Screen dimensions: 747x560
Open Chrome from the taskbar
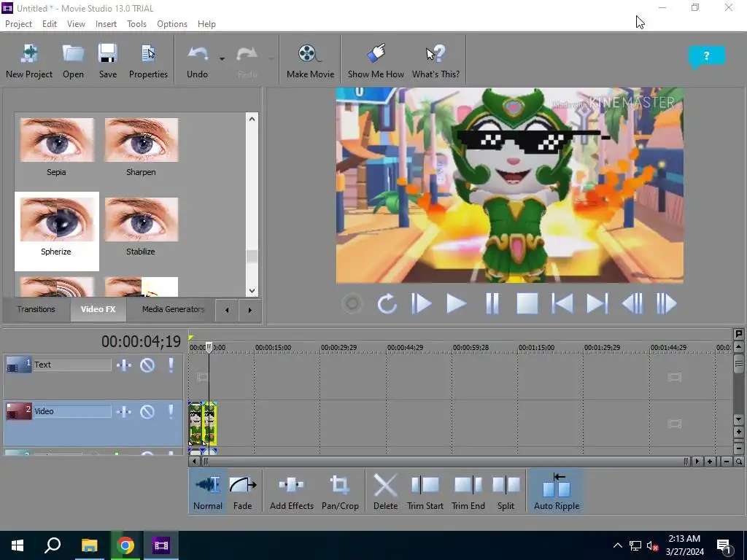[125, 545]
